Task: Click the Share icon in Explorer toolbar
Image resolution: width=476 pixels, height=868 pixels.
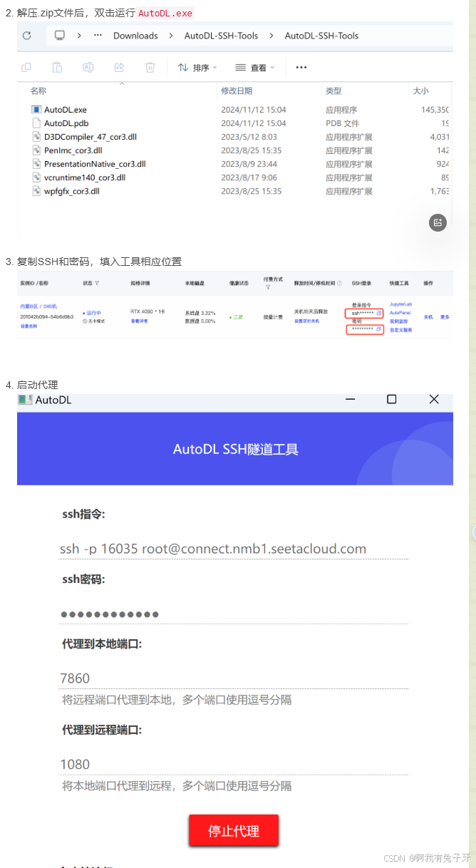Action: point(119,68)
